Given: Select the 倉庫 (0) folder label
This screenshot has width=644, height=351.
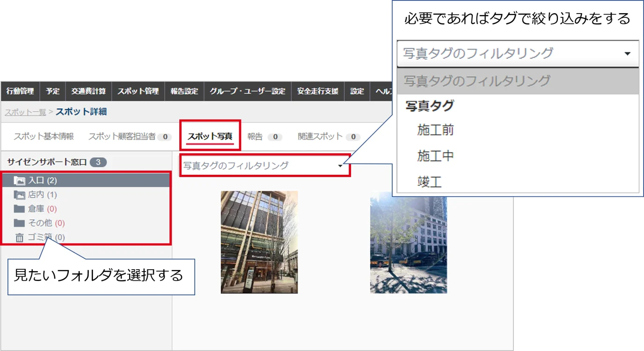Looking at the screenshot, I should (x=43, y=209).
